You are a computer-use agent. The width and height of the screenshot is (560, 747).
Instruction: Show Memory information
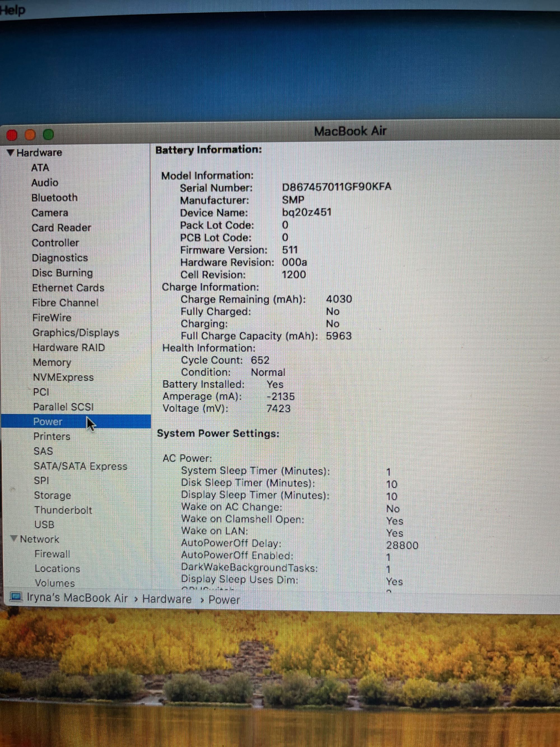(52, 363)
